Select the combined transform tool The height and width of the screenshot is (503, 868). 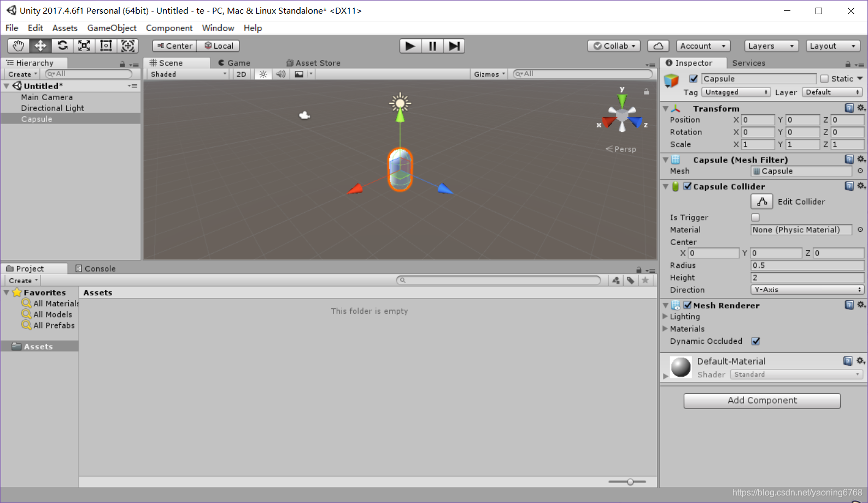[x=128, y=46]
